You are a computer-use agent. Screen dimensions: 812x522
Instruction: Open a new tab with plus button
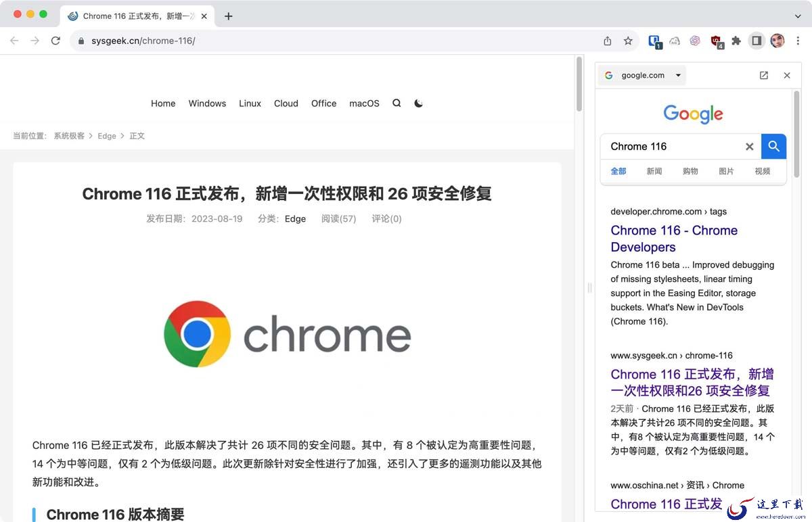point(228,16)
